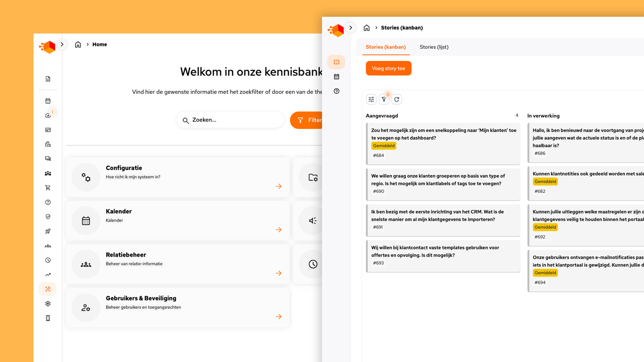The image size is (644, 362).
Task: Select the stories ticket icon in the right panel
Action: pos(336,62)
